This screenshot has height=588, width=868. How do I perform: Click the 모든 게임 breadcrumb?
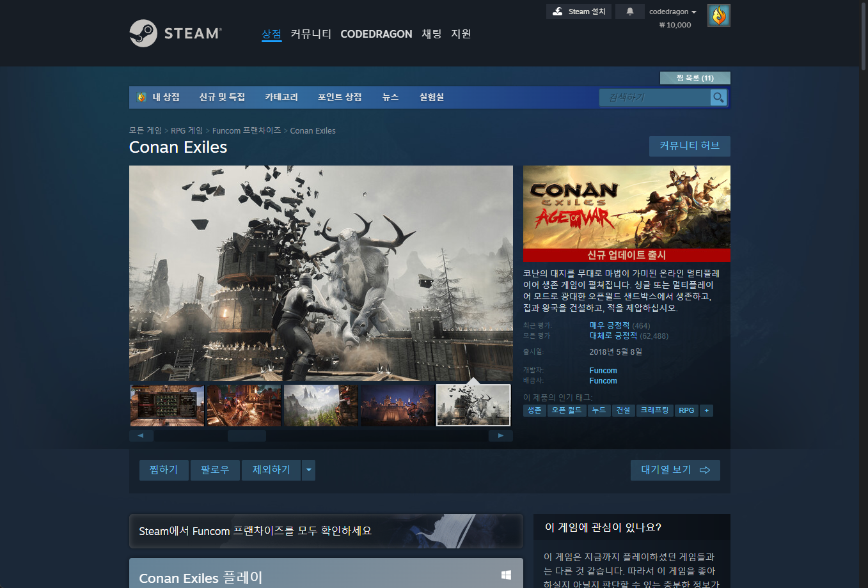pos(145,130)
